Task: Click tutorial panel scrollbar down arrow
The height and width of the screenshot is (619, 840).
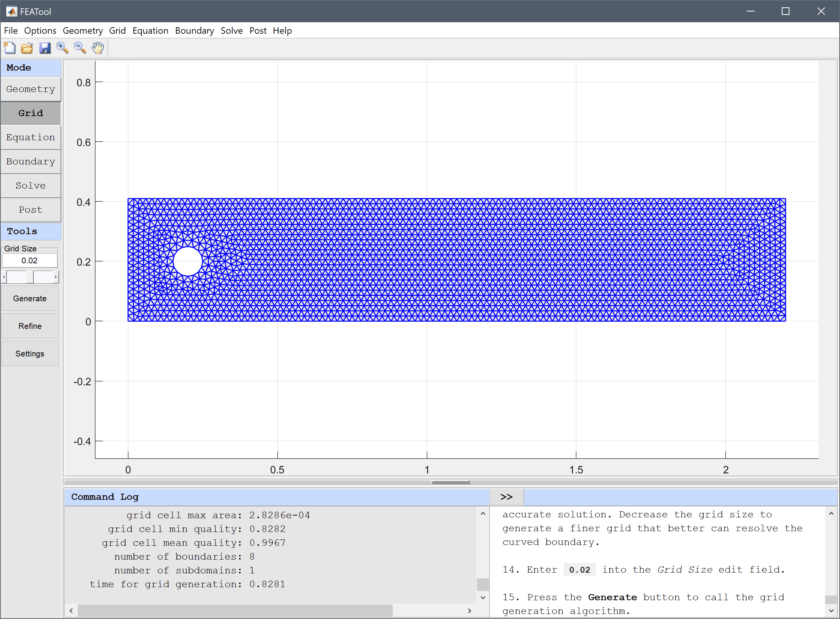Action: click(831, 611)
